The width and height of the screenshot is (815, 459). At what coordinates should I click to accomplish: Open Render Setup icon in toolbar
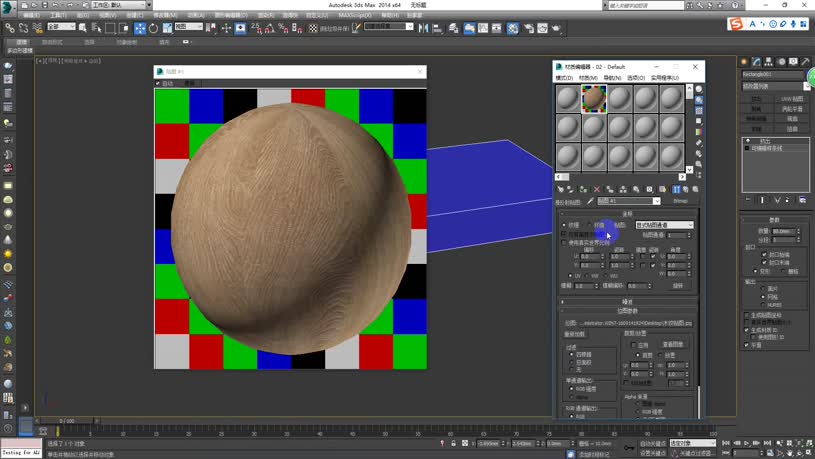(529, 28)
